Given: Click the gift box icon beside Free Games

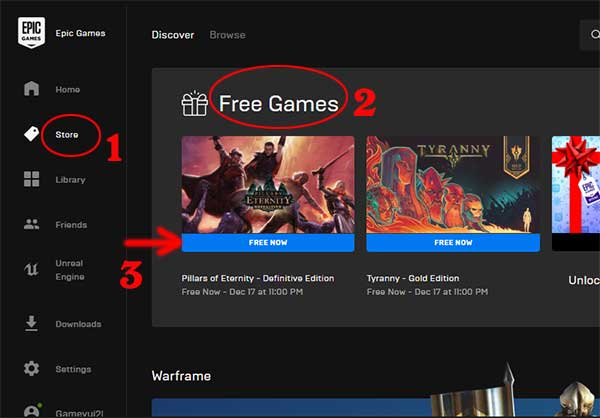Looking at the screenshot, I should [x=194, y=103].
